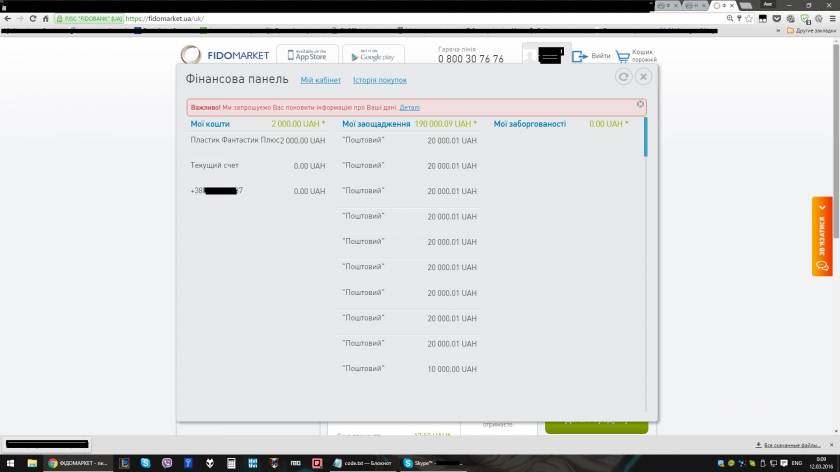Switch to code.txt Блокнот window
Image resolution: width=840 pixels, height=472 pixels.
[363, 463]
